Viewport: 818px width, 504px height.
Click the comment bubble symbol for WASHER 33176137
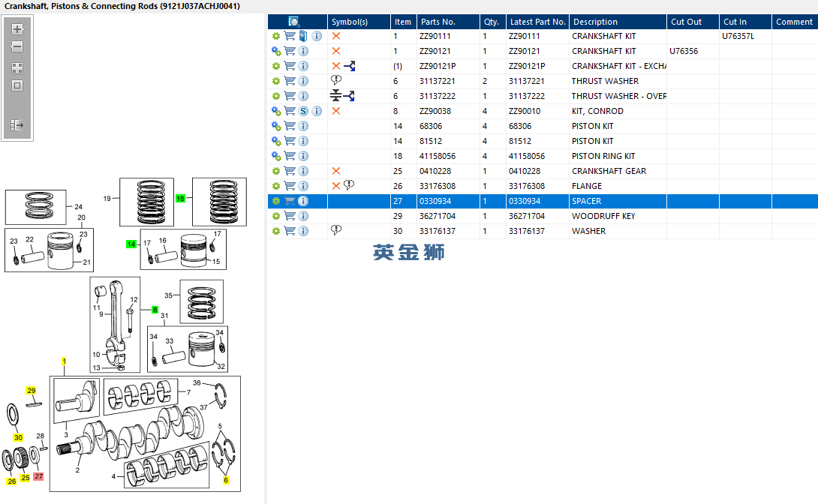(336, 230)
